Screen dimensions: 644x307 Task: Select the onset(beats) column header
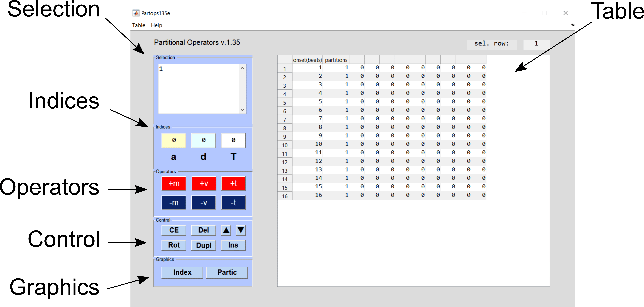(307, 60)
